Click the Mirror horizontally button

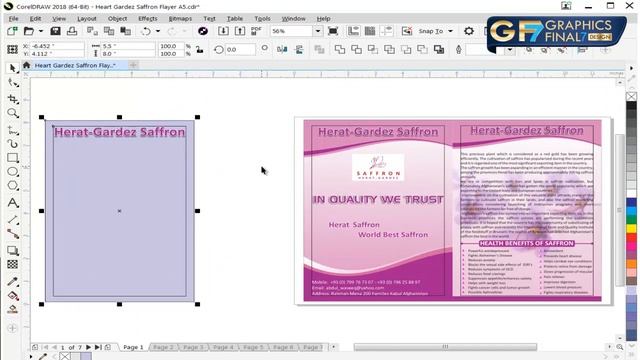(x=282, y=49)
